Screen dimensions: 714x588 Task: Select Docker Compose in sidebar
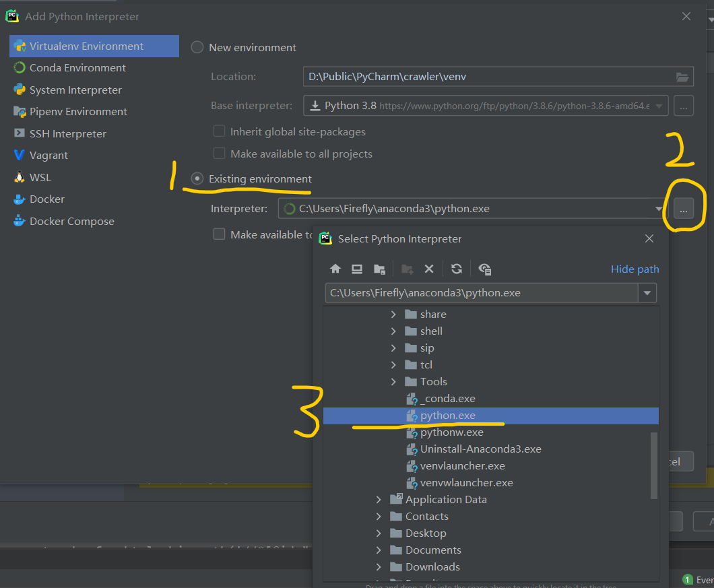coord(94,221)
